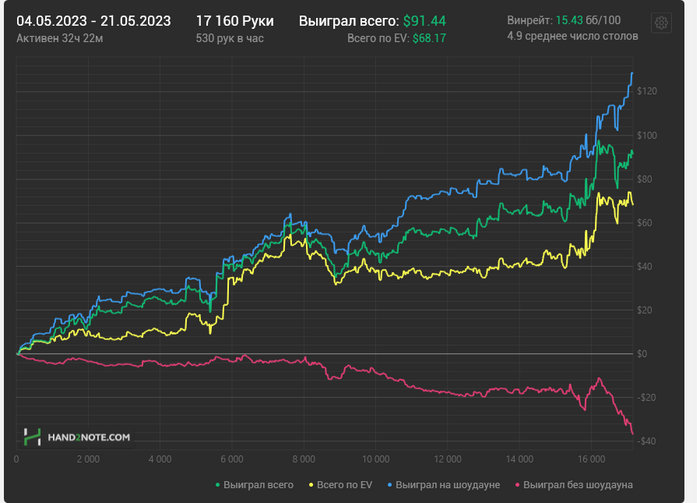Image resolution: width=700 pixels, height=503 pixels.
Task: Click the 'Всего по EV:' header label
Action: tap(378, 38)
